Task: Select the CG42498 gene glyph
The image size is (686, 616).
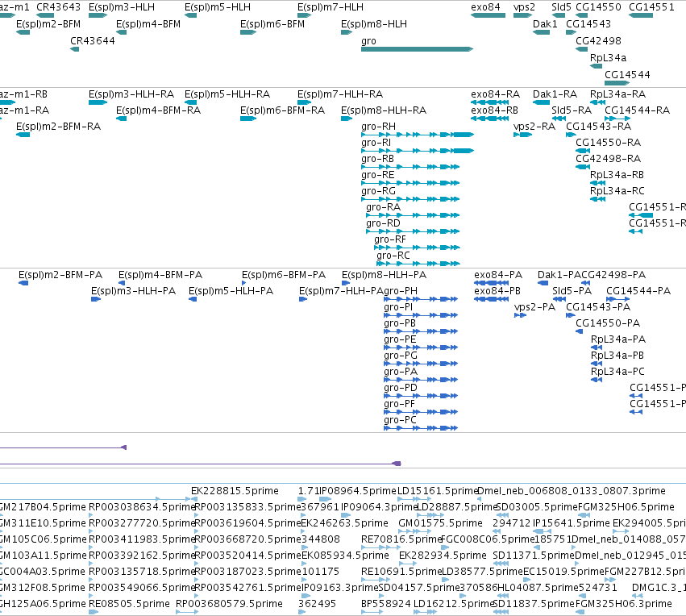Action: click(x=582, y=49)
